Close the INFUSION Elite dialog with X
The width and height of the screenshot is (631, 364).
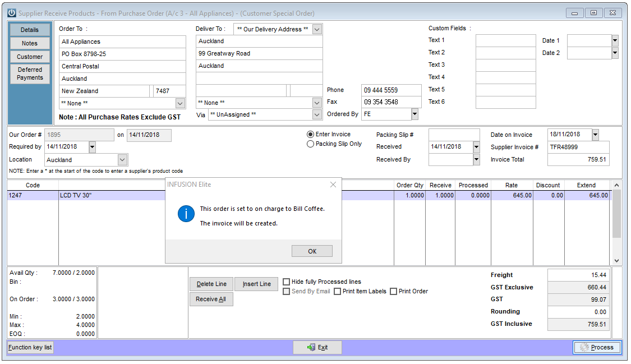333,185
